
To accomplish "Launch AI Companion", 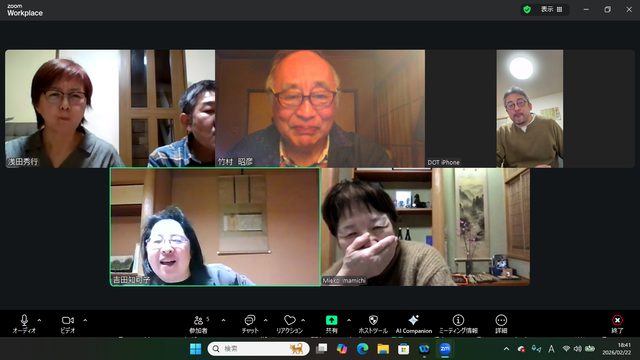I will [x=413, y=324].
